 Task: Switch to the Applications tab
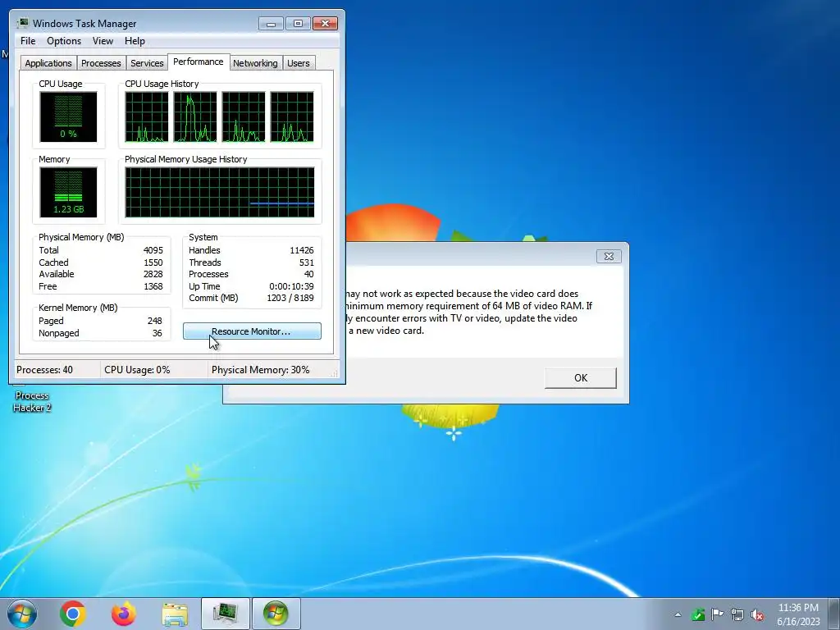48,62
